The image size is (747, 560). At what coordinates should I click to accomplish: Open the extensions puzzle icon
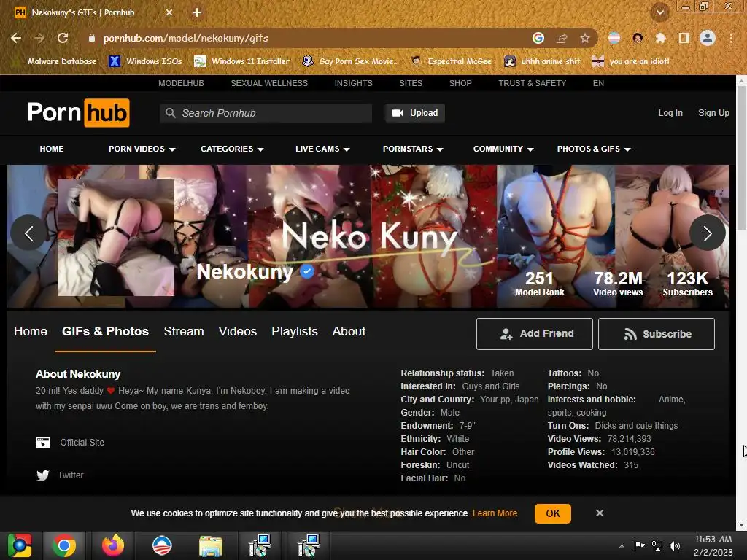(x=660, y=38)
